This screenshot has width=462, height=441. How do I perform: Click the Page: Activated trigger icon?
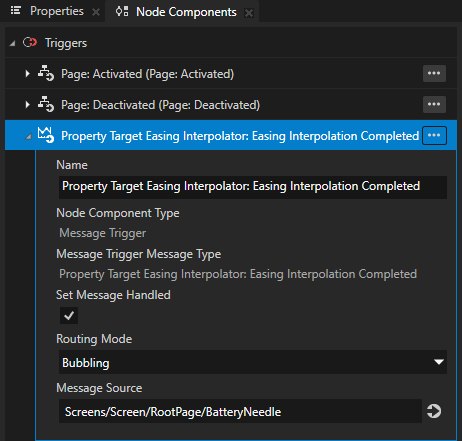[46, 73]
